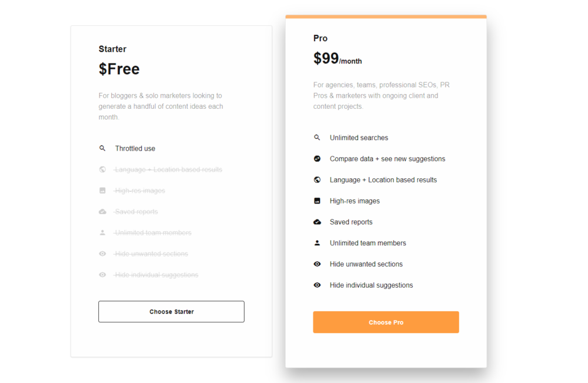Viewport: 588px width, 383px height.
Task: Click the greyed cloud icon in Starter plan
Action: point(102,212)
